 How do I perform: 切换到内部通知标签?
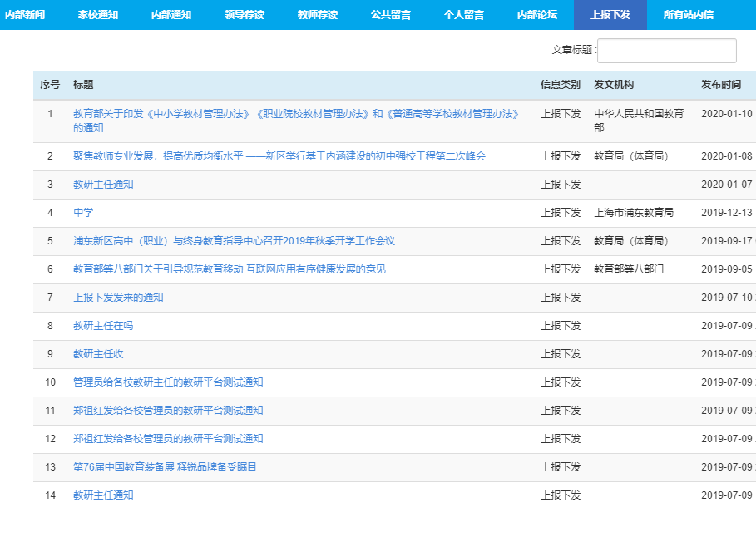(173, 14)
